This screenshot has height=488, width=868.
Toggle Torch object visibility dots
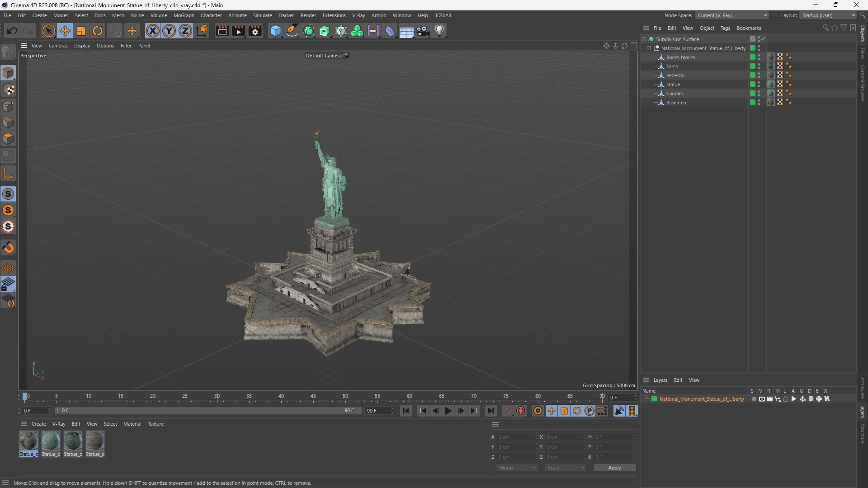point(759,66)
